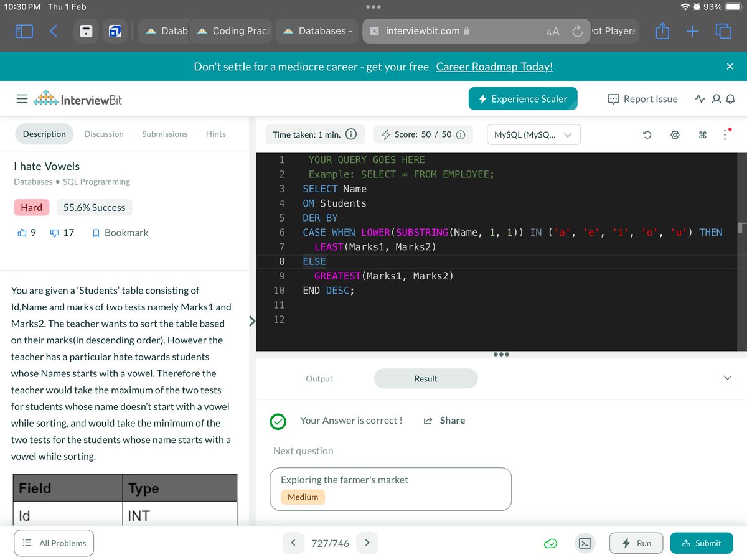
Task: Bookmark this problem
Action: tap(120, 233)
